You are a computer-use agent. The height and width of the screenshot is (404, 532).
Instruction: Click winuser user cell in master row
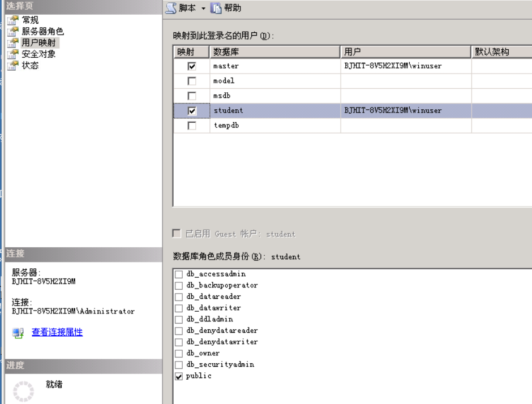tap(406, 66)
